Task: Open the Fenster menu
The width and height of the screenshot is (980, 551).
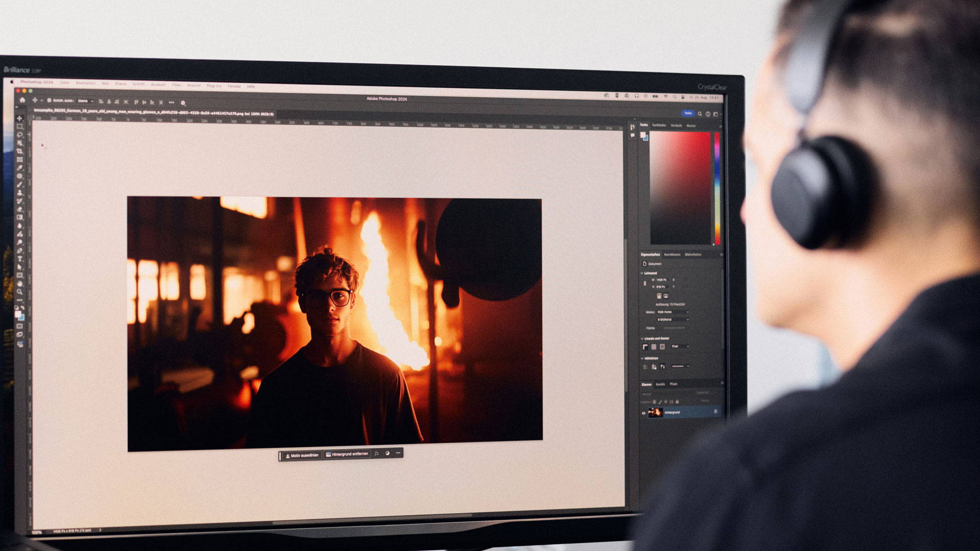Action: pos(234,86)
